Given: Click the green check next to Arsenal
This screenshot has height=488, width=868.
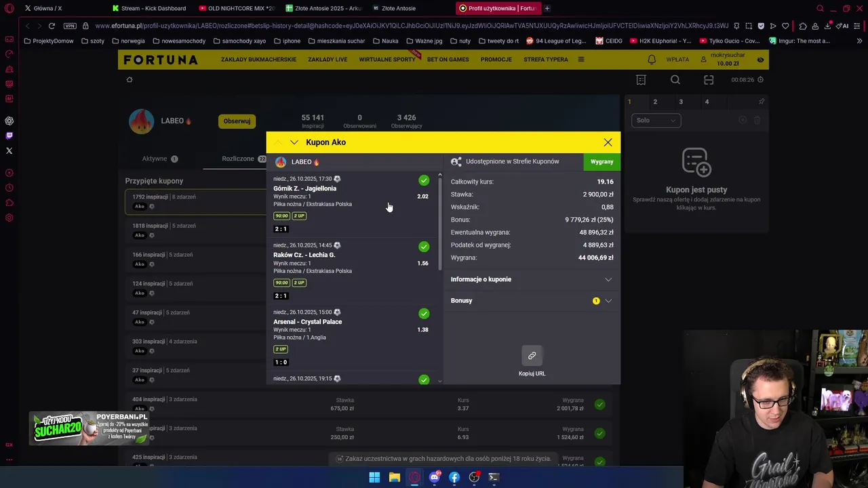Looking at the screenshot, I should pyautogui.click(x=424, y=314).
